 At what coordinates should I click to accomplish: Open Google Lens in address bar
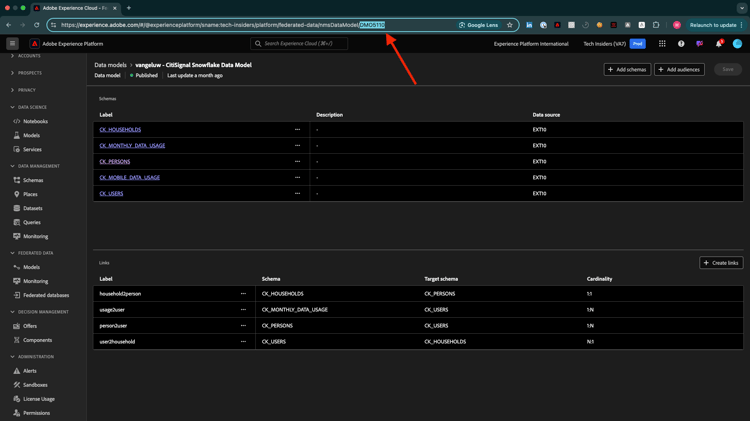(x=478, y=25)
